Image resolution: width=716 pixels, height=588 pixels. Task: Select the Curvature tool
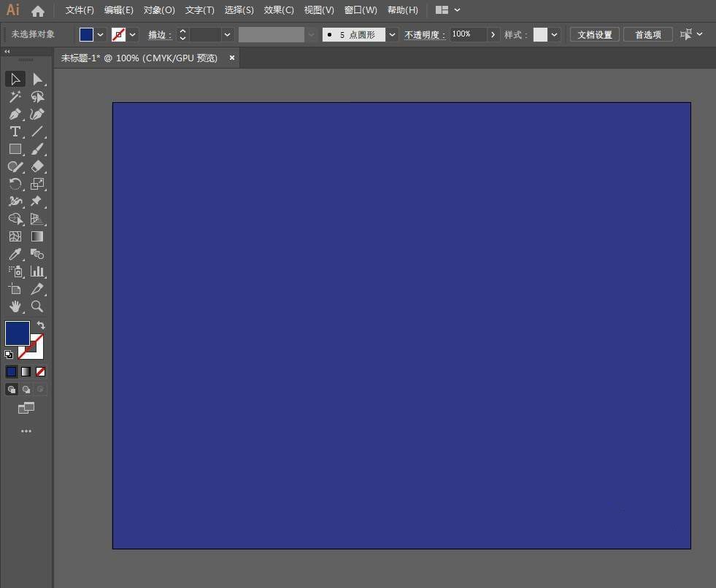click(37, 114)
